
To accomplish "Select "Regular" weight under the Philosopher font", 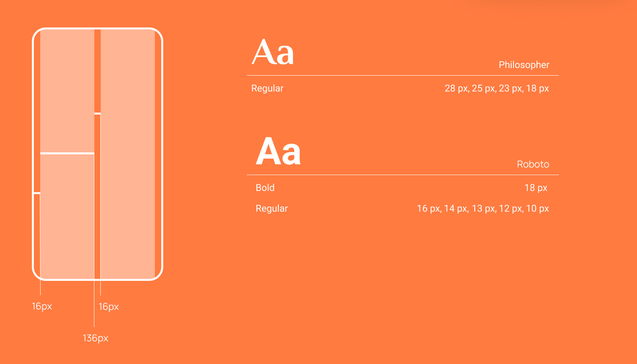I will coord(267,88).
